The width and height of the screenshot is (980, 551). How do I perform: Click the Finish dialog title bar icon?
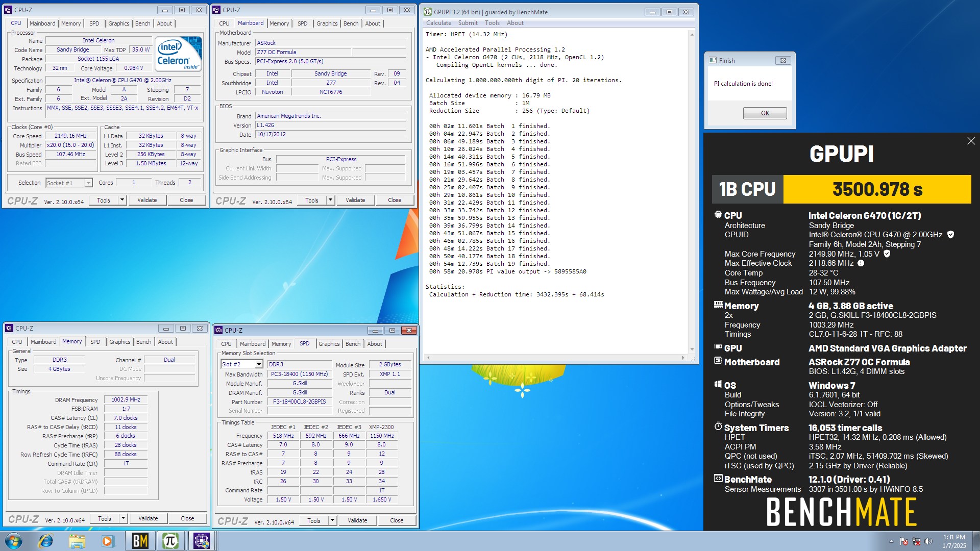pos(713,60)
